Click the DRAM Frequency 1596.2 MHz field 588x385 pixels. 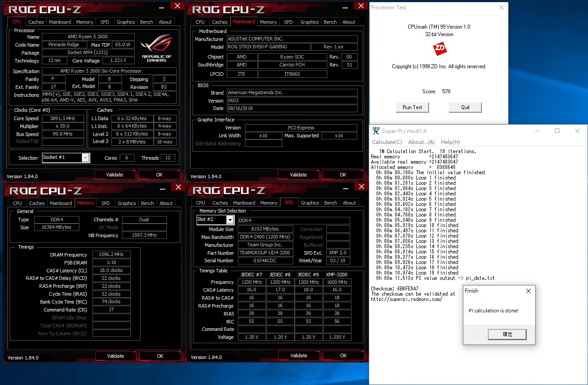coord(111,254)
